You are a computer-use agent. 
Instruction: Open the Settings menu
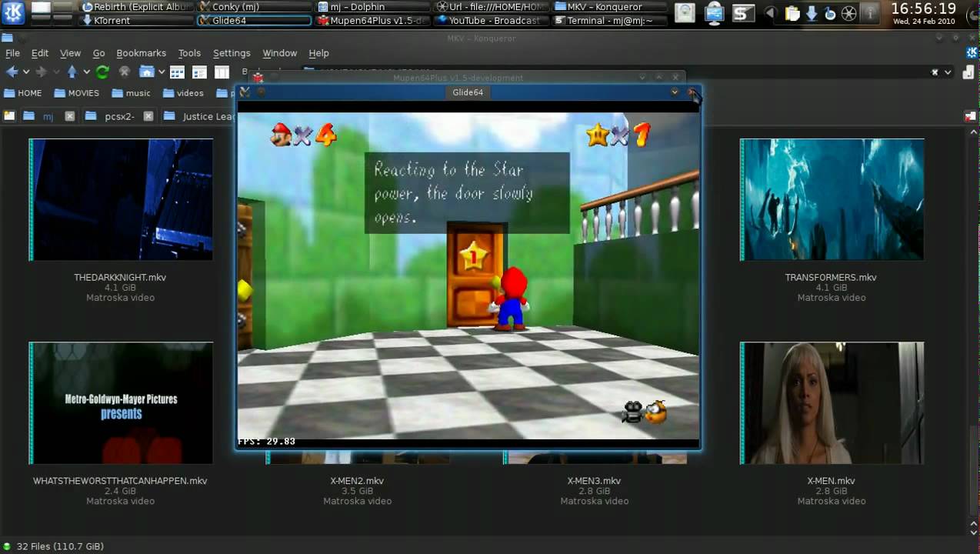232,53
